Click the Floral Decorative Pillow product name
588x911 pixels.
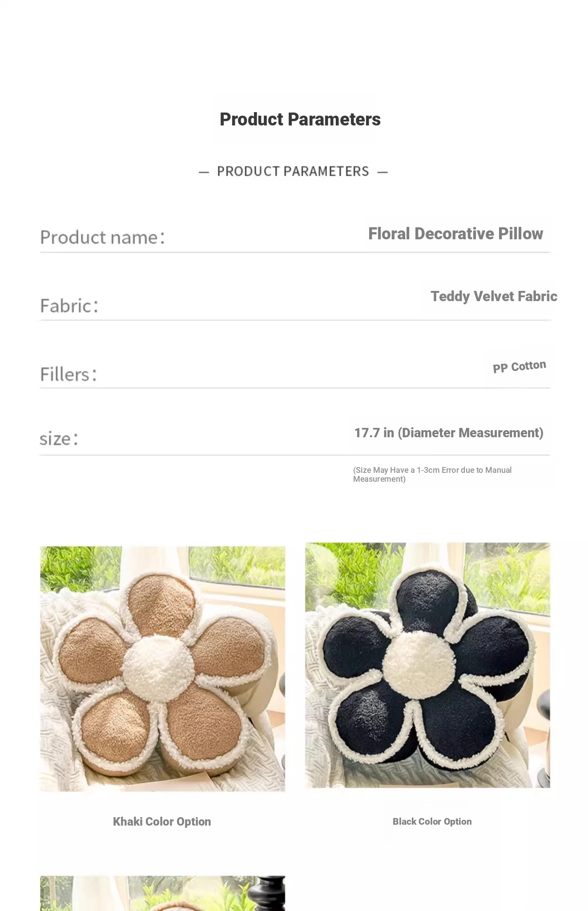coord(455,234)
